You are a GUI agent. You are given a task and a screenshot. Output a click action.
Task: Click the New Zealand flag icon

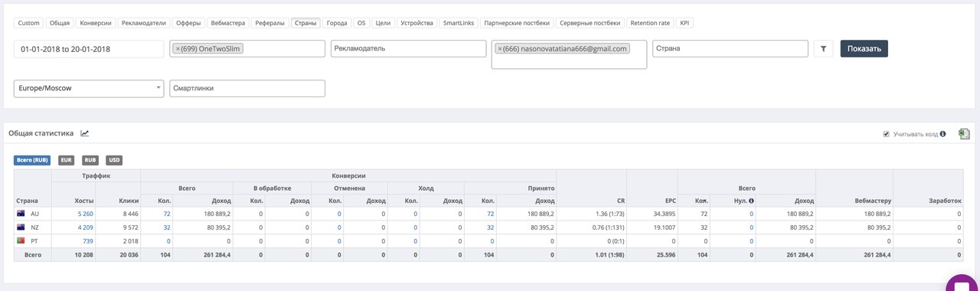click(x=21, y=227)
